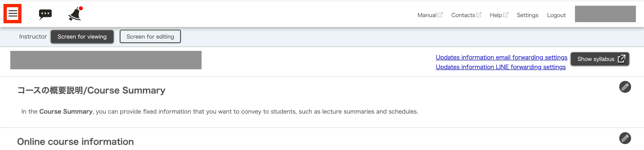Go to the Help page
This screenshot has height=150, width=644.
[x=496, y=15]
